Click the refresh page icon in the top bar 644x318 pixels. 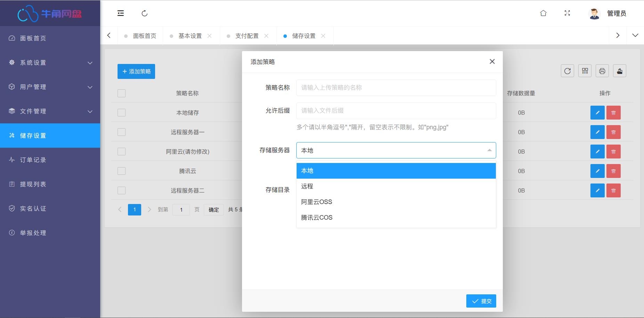click(x=145, y=13)
